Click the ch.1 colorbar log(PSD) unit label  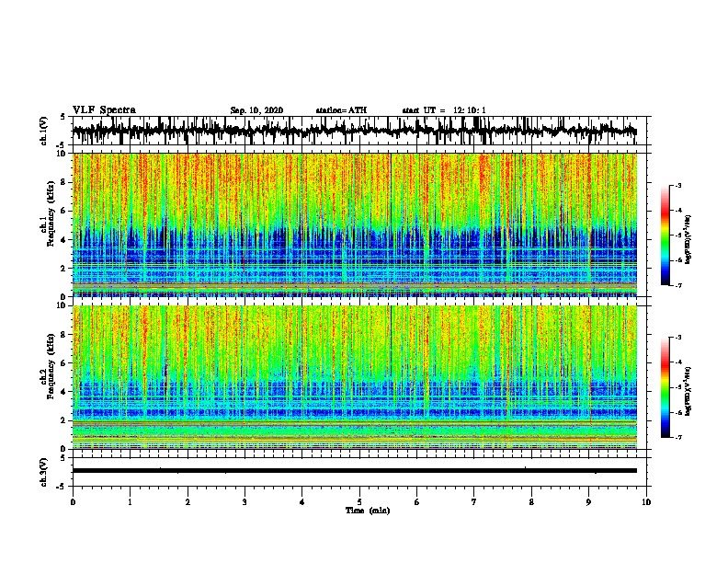pos(688,239)
